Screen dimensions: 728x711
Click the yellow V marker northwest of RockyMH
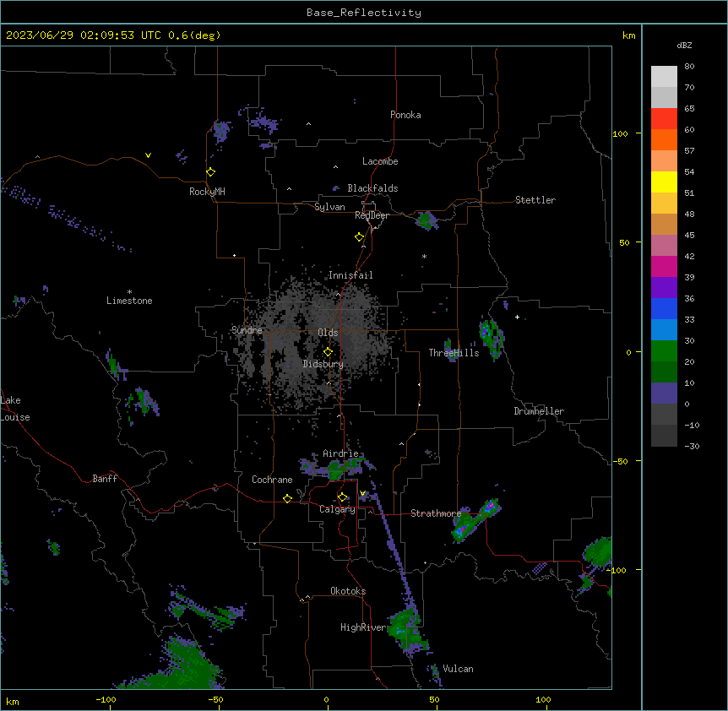pos(148,155)
